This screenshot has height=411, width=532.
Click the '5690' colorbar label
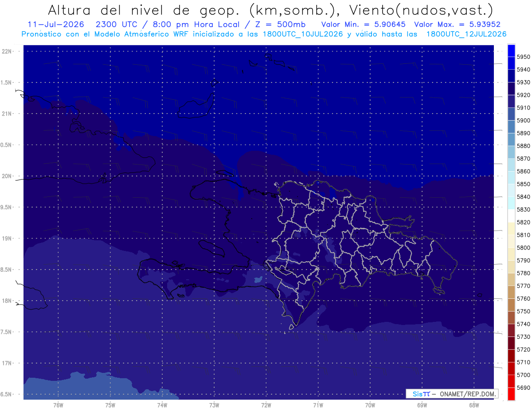[523, 388]
